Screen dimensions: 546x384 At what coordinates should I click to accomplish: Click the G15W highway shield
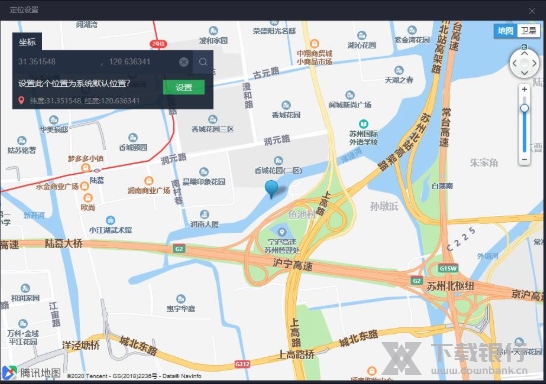pyautogui.click(x=448, y=268)
